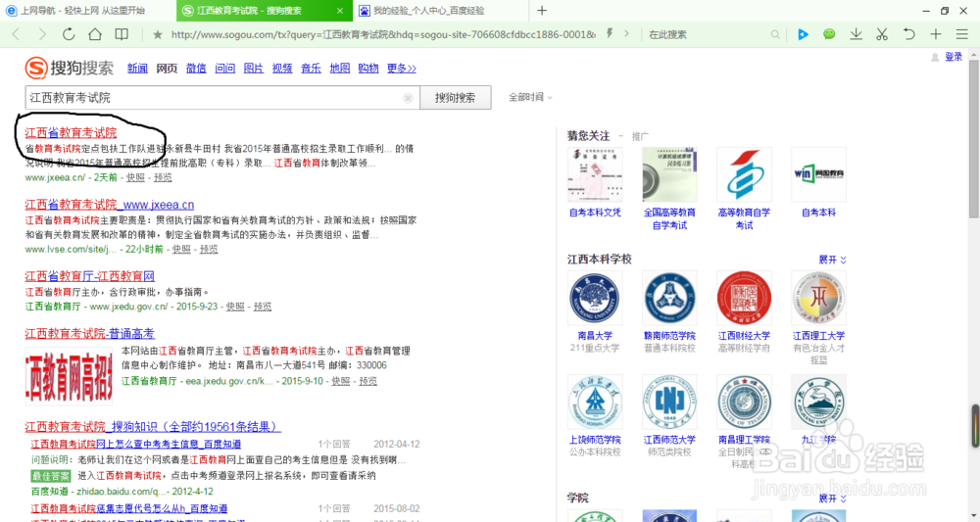The width and height of the screenshot is (980, 522).
Task: Expand 江西本科学校 with 展开
Action: 832,260
